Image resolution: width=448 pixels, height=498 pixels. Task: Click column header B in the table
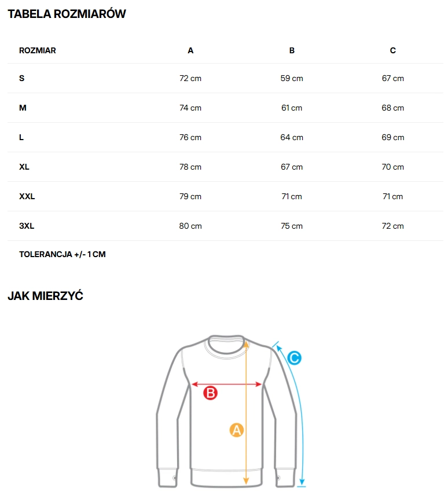click(292, 50)
